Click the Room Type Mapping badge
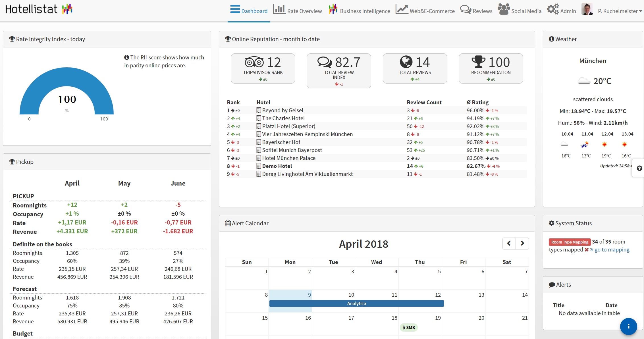 [570, 242]
